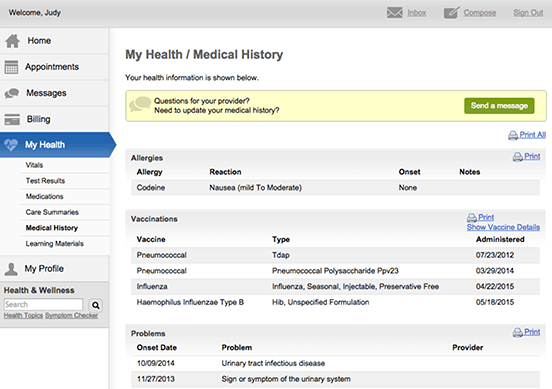Click Sign or symptom of urinary system
The width and height of the screenshot is (552, 389).
click(286, 379)
